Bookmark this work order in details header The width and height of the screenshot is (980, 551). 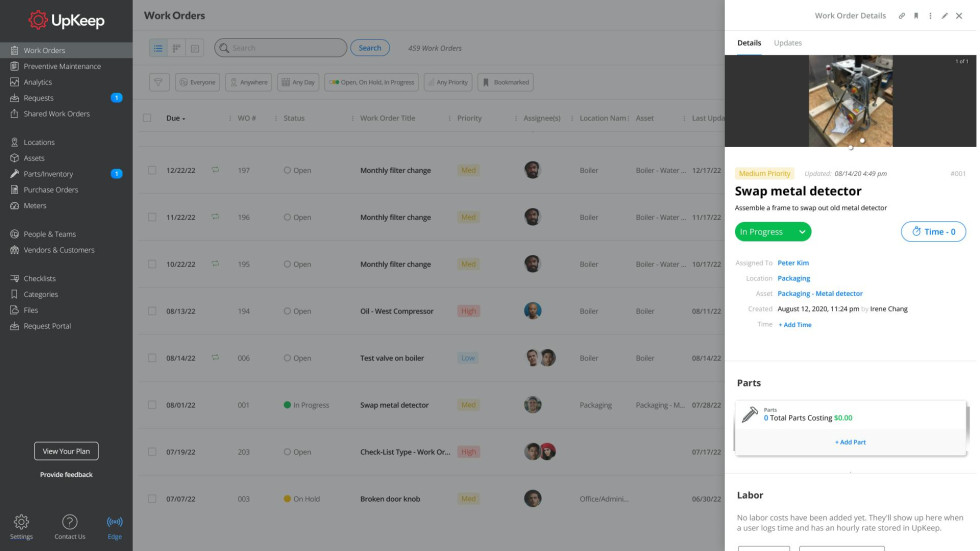[917, 16]
